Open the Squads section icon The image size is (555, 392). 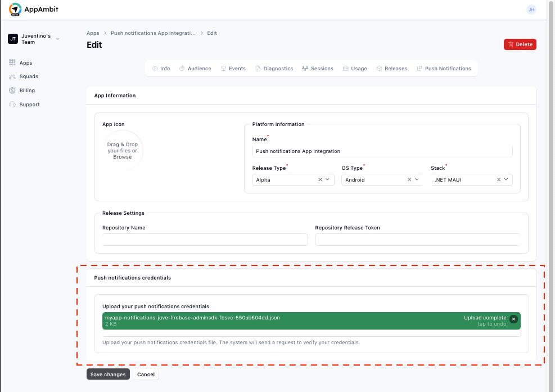click(12, 76)
